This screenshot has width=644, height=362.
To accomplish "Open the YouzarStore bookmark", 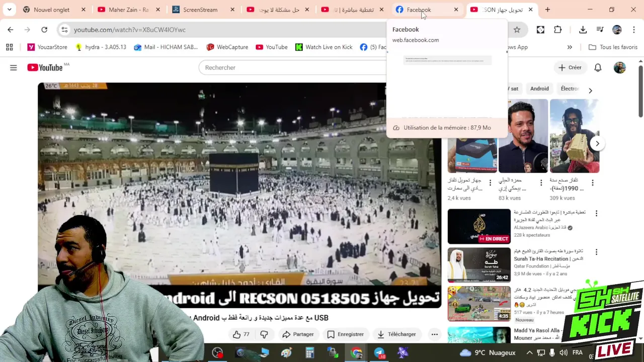I will click(x=47, y=47).
